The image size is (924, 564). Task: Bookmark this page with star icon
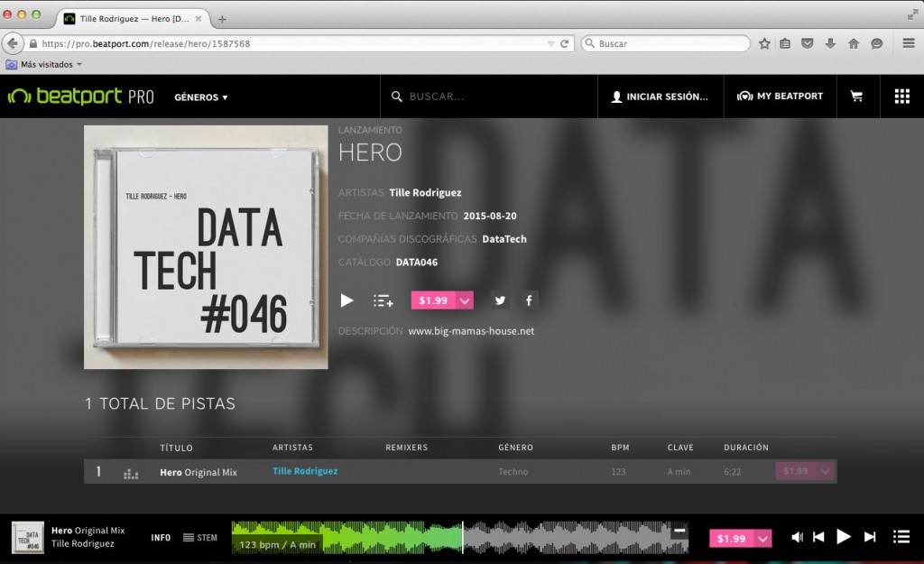[764, 43]
